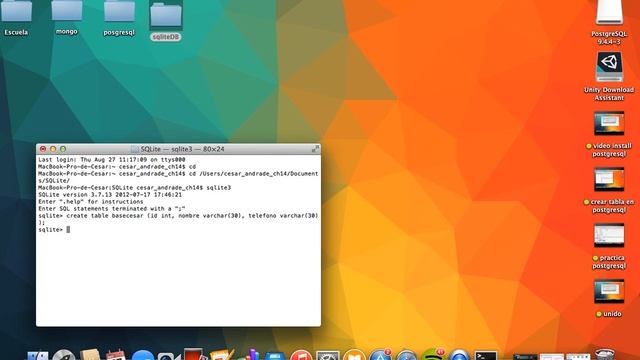The width and height of the screenshot is (640, 360).
Task: Select the practica postgresql file thumbnail
Action: click(609, 235)
